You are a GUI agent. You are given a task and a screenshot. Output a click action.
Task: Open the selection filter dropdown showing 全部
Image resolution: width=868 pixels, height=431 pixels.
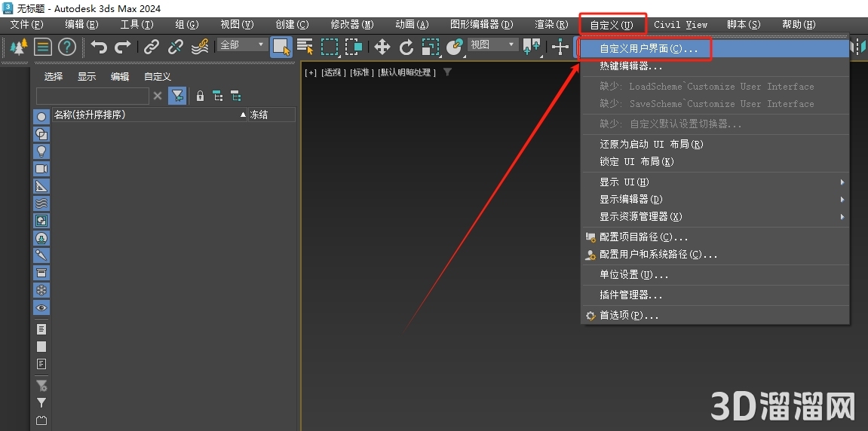[x=243, y=44]
